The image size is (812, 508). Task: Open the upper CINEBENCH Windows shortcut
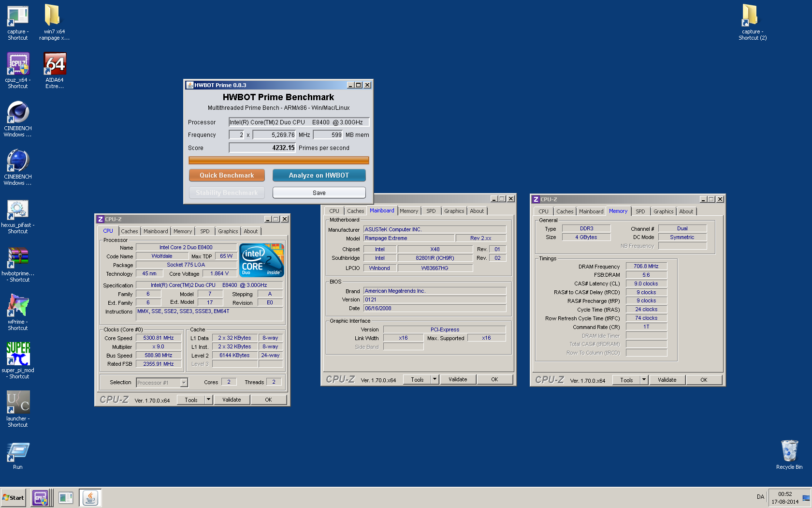click(x=18, y=113)
